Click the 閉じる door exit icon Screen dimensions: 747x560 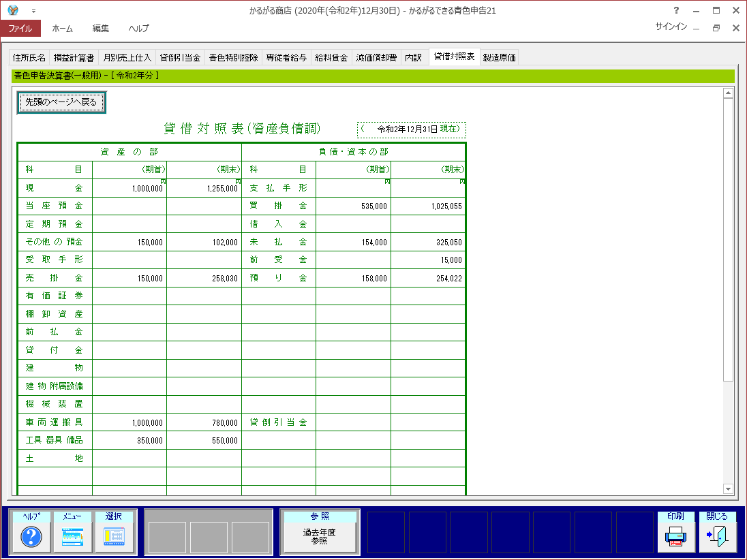coord(717,537)
